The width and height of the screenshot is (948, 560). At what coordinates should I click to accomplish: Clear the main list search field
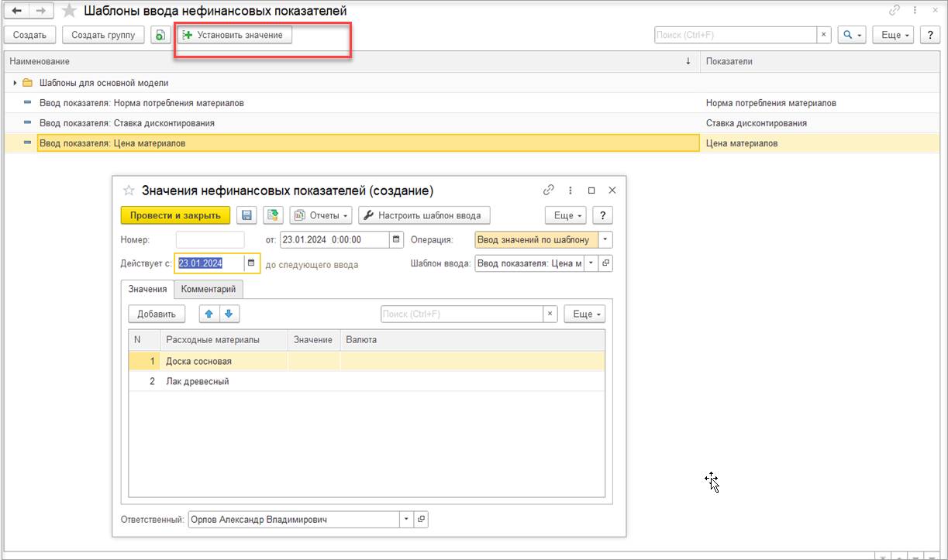[825, 35]
